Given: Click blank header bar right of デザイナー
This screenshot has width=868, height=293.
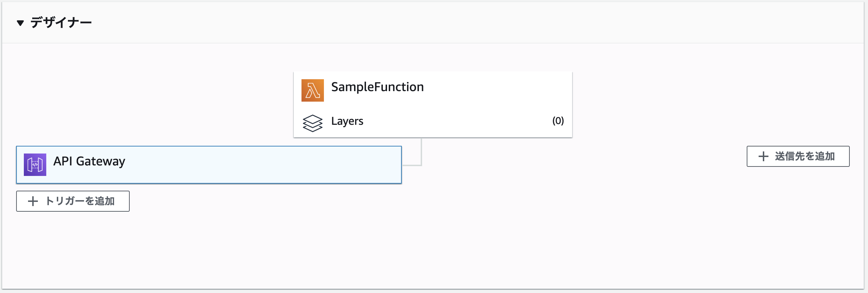Looking at the screenshot, I should [x=456, y=23].
